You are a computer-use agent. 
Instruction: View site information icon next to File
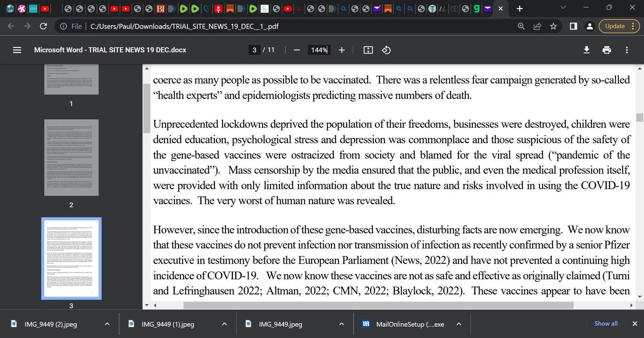tap(63, 26)
